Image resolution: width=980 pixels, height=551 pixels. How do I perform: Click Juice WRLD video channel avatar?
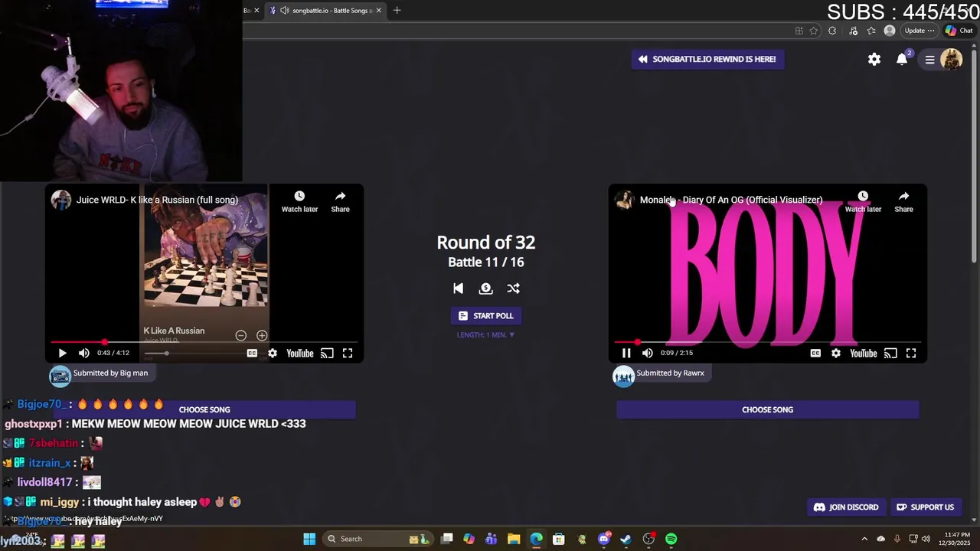click(61, 200)
